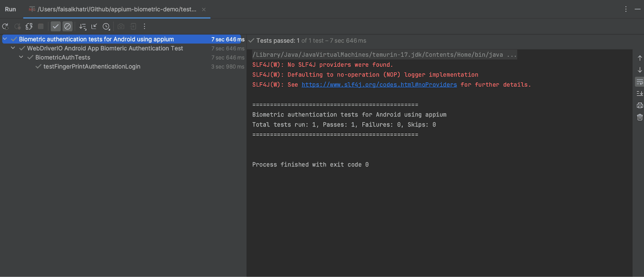Viewport: 644px width, 277px height.
Task: Click 'Process finished with exit code 0'
Action: (x=310, y=165)
